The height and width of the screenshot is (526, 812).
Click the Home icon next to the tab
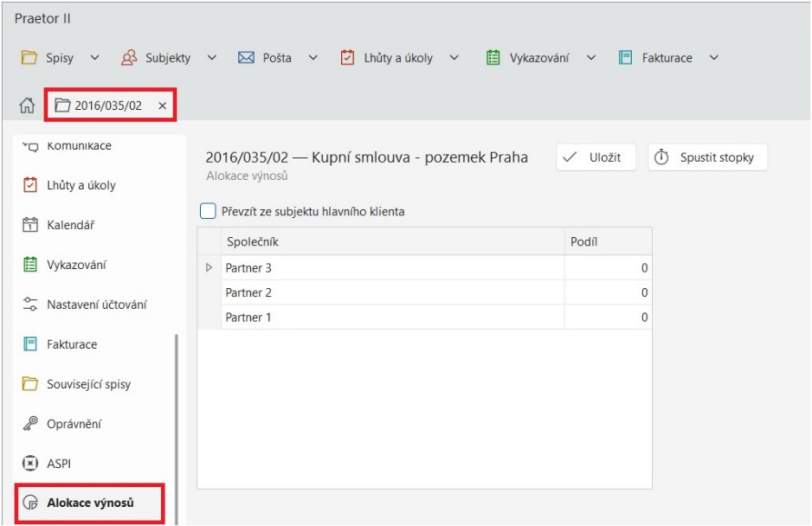pyautogui.click(x=27, y=106)
